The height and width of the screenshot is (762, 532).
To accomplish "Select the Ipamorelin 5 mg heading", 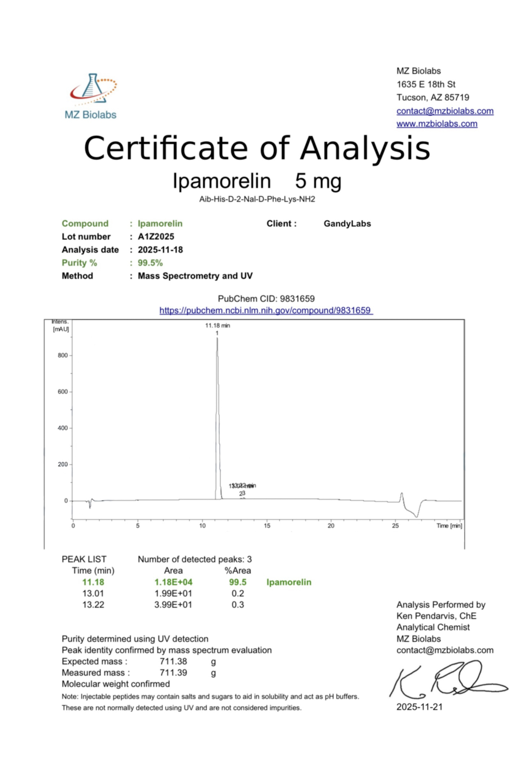I will [257, 181].
